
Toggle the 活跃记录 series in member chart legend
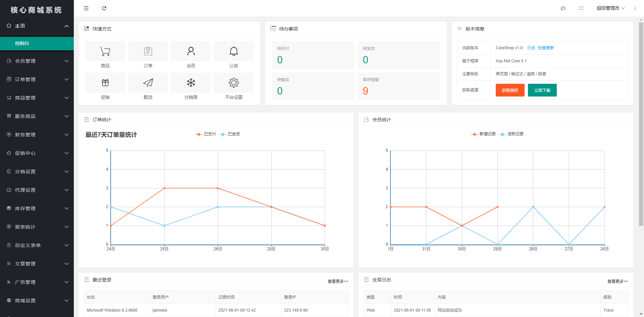point(512,134)
